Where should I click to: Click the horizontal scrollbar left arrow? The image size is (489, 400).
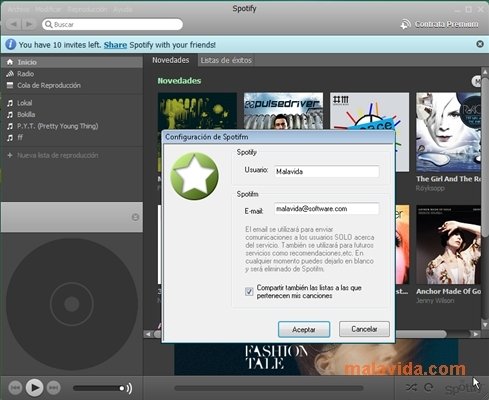[148, 334]
